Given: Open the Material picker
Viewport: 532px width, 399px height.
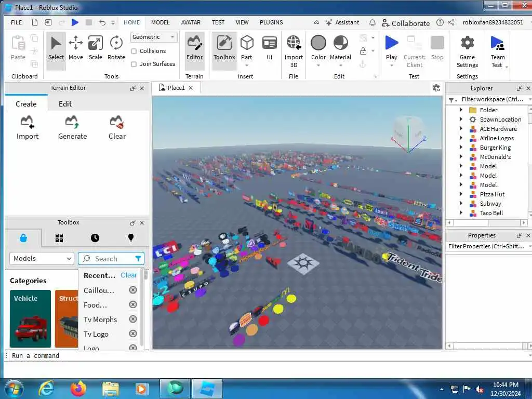Looking at the screenshot, I should coord(341,48).
